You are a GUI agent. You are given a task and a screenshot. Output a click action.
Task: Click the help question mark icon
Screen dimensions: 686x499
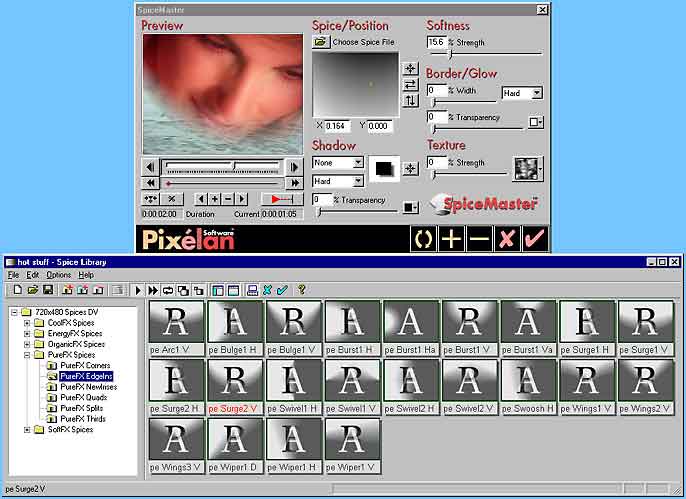(x=301, y=290)
